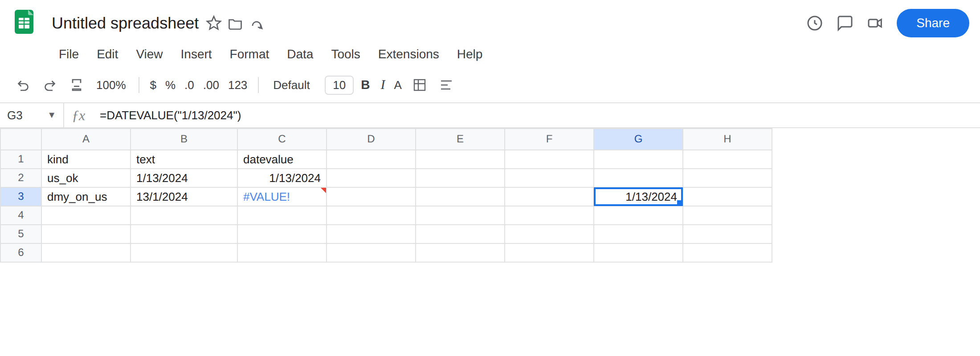Click the fx function icon
The width and height of the screenshot is (980, 356).
tap(79, 116)
